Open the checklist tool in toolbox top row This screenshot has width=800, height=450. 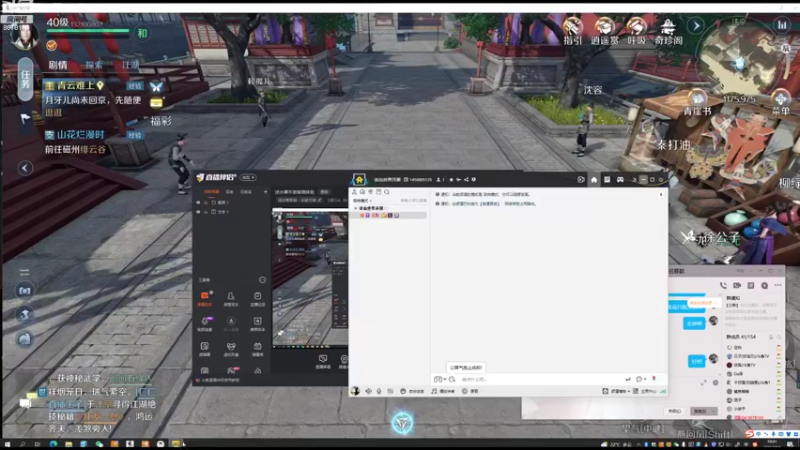point(257,298)
